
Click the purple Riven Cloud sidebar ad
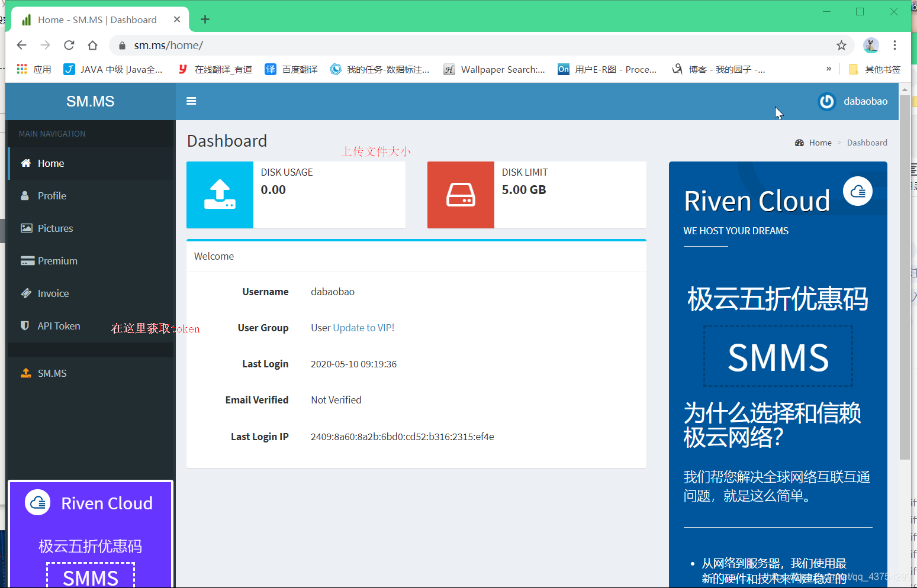click(x=90, y=534)
